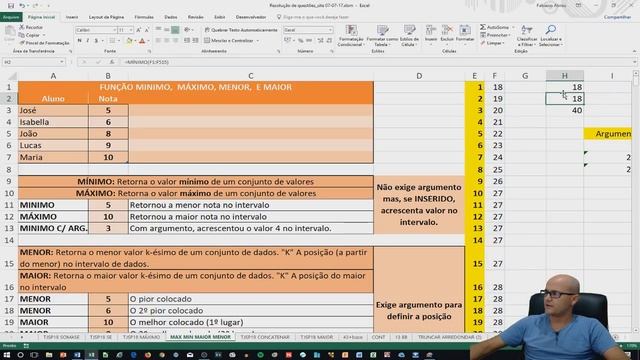Toggle middle vertical alignment
This screenshot has width=640, height=360.
pyautogui.click(x=167, y=30)
